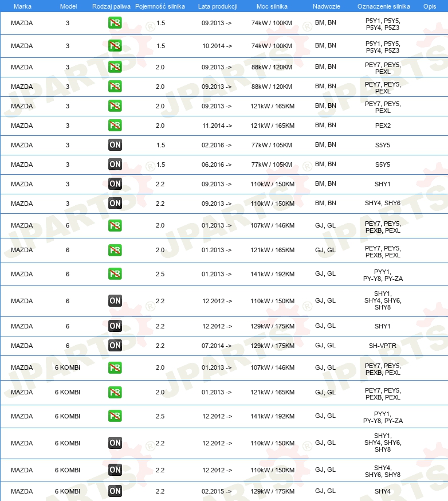This screenshot has height=501, width=448.
Task: Select ON icon in 6 KOMBI 02.2015 row
Action: pos(115,491)
